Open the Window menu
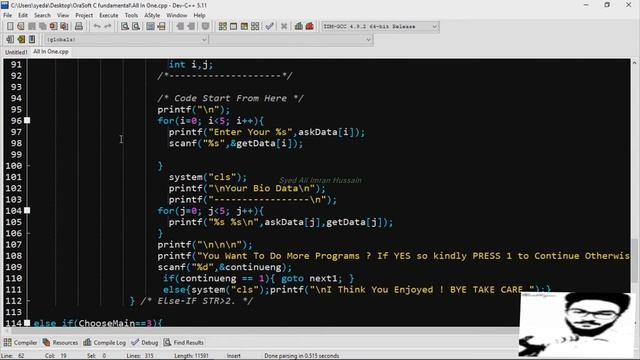 coord(176,15)
